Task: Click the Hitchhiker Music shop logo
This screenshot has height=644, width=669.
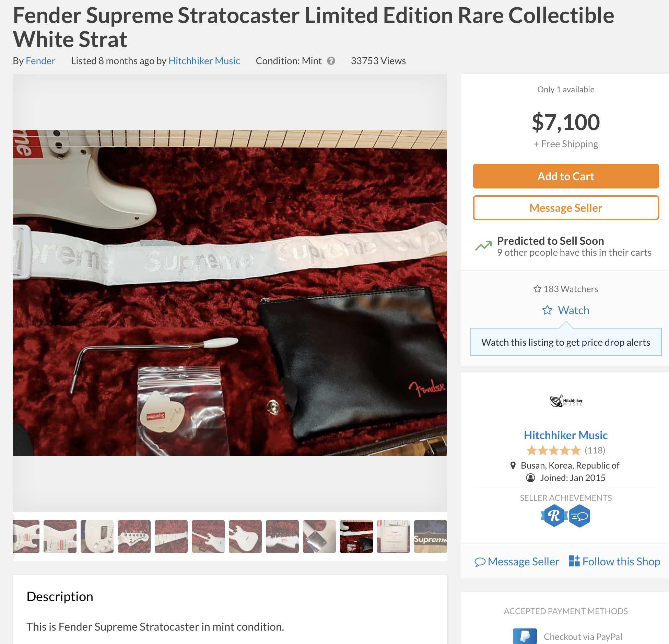Action: tap(566, 401)
